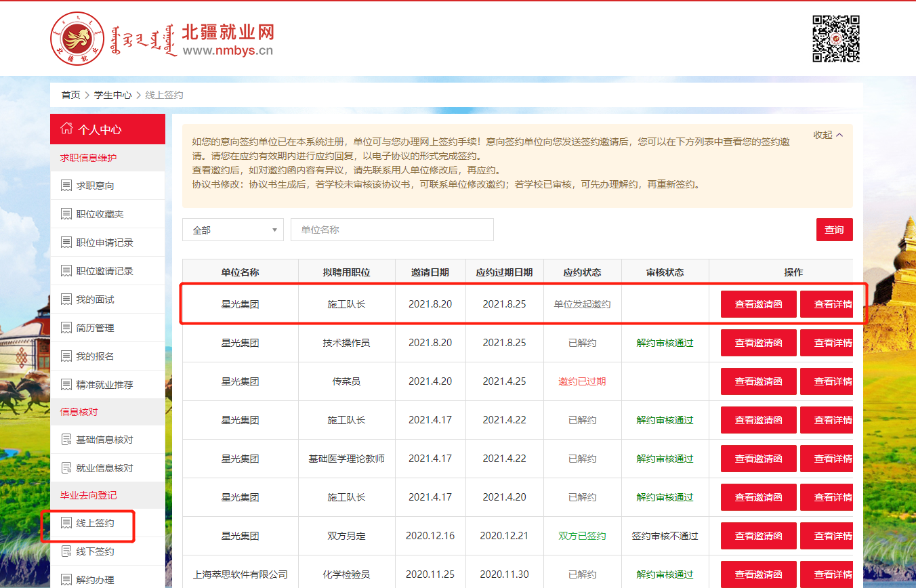Click the 单位名称 search input field
This screenshot has height=588, width=916.
pos(392,230)
